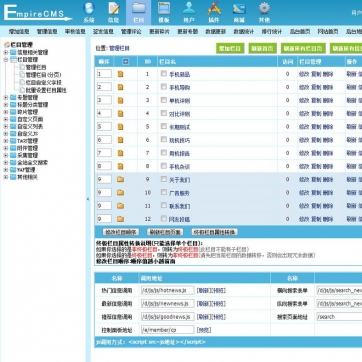The image size is (362, 362).
Task: Open the 信息 section icon
Action: 113,13
